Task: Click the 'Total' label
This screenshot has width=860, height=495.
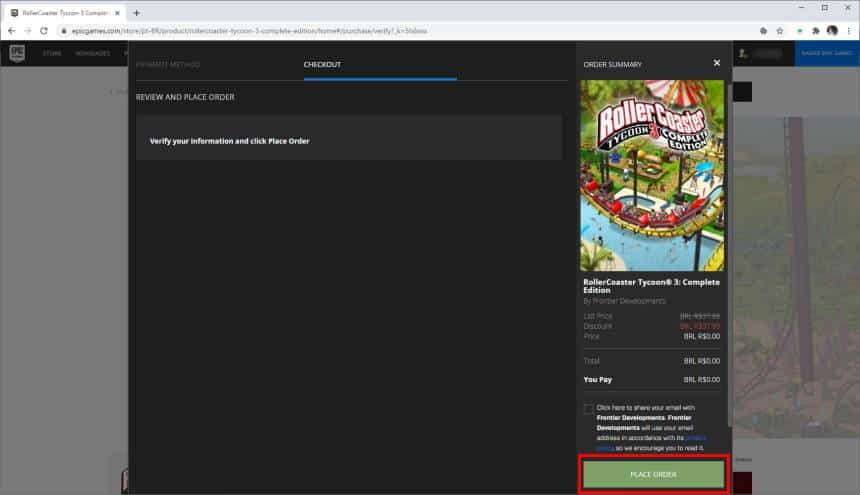Action: click(591, 361)
